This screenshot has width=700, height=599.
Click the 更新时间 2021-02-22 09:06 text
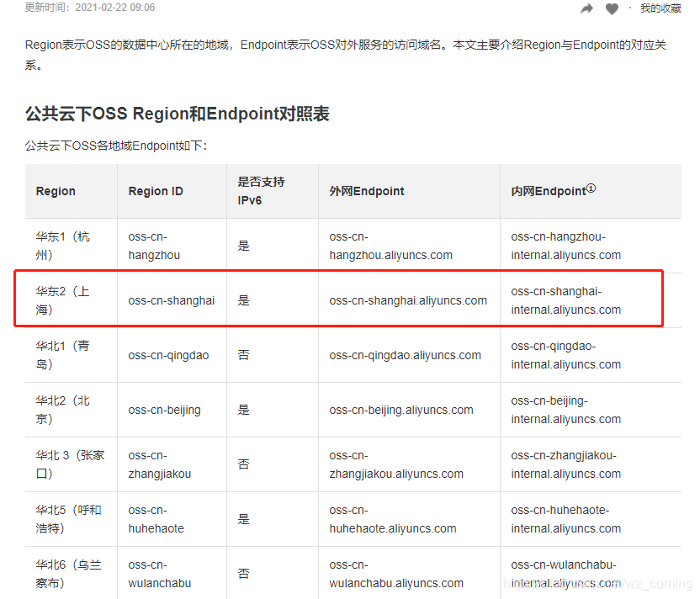click(x=90, y=8)
